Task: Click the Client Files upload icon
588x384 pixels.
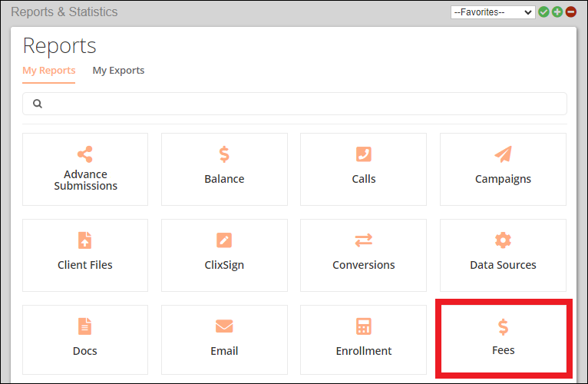Action: pyautogui.click(x=85, y=240)
